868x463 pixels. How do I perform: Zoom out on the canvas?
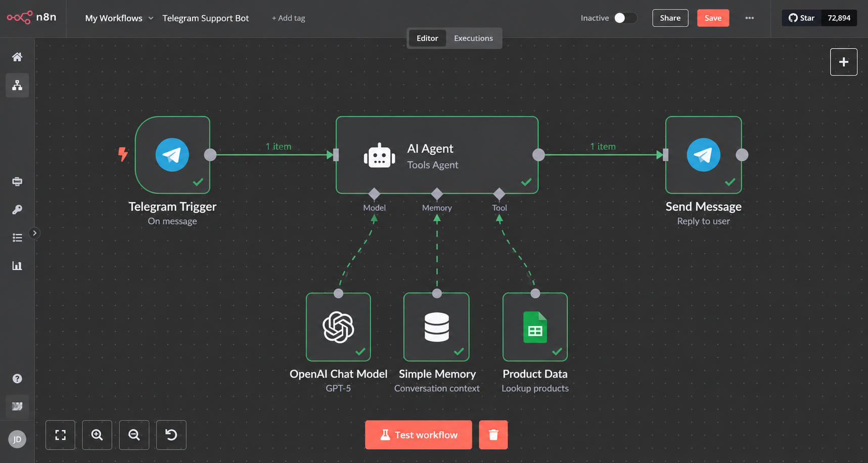(134, 435)
